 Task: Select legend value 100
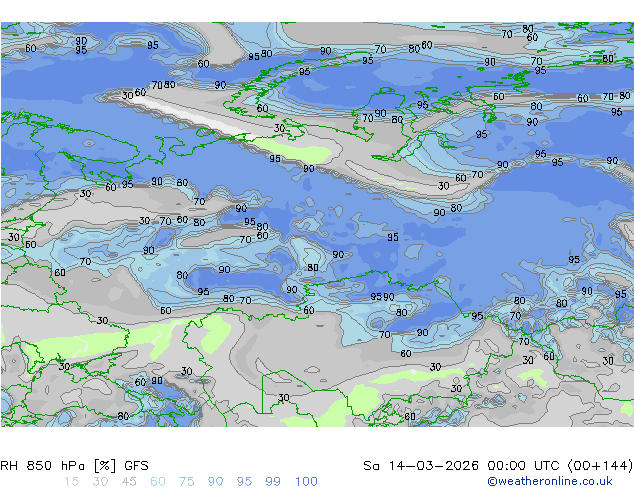tap(306, 482)
